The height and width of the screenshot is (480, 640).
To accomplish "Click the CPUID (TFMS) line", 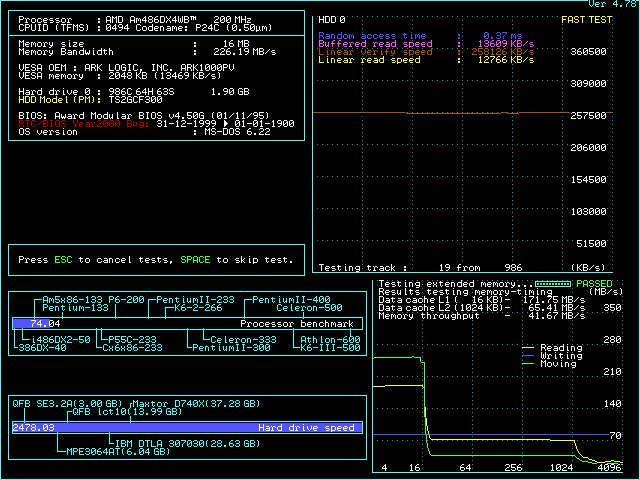I will pos(145,28).
